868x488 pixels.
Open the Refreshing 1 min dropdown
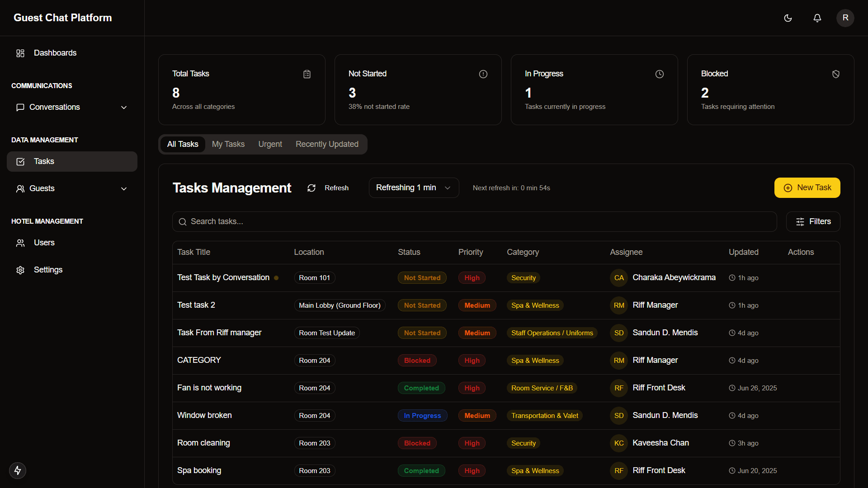414,188
